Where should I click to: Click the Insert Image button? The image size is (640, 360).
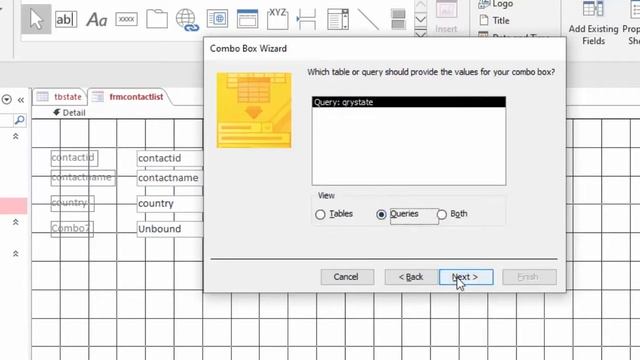coord(446,16)
